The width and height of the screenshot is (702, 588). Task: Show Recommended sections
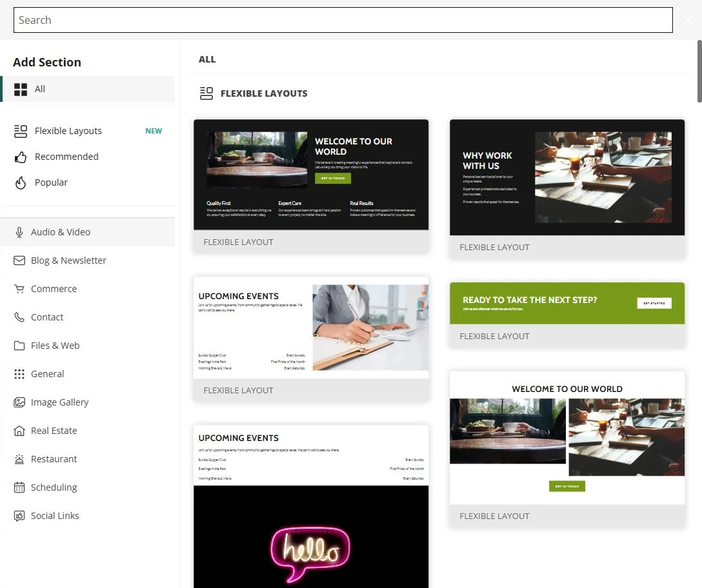[x=88, y=157]
